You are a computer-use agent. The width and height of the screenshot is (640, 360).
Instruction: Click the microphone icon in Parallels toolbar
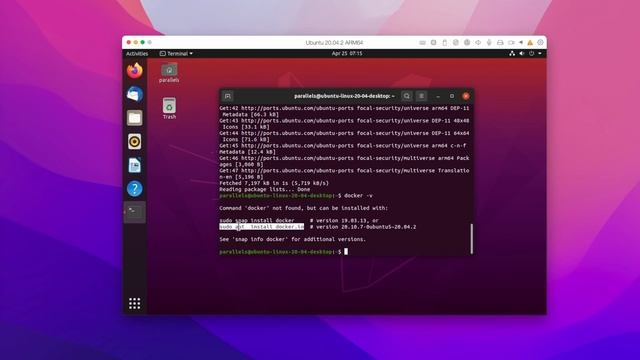(x=489, y=42)
